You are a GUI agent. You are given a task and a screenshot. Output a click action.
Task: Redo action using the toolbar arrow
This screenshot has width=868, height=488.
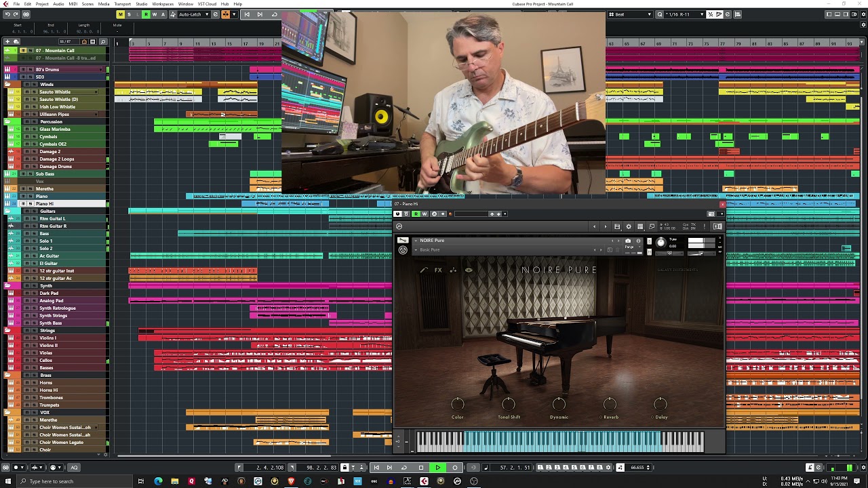coord(15,14)
